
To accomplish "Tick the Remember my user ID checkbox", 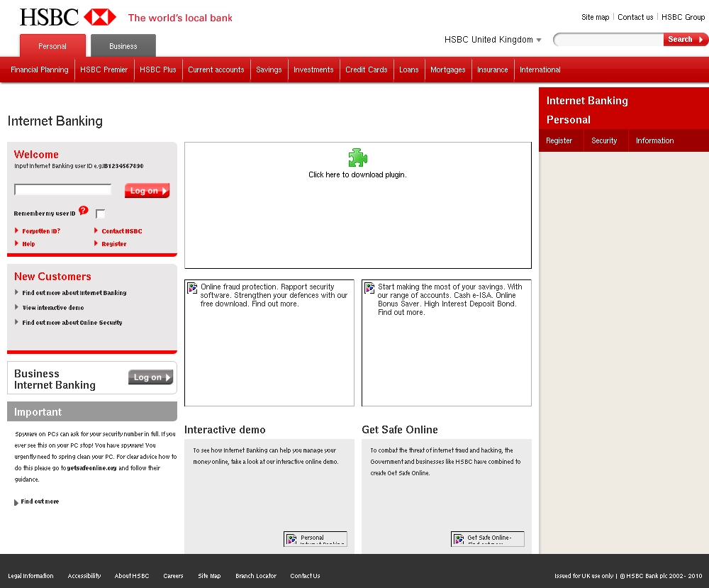I will point(101,214).
